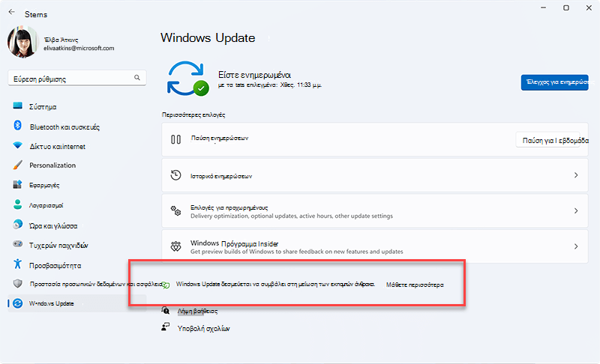Image resolution: width=600 pixels, height=364 pixels.
Task: Click the Λήψη βοήθειας help icon
Action: [x=165, y=310]
